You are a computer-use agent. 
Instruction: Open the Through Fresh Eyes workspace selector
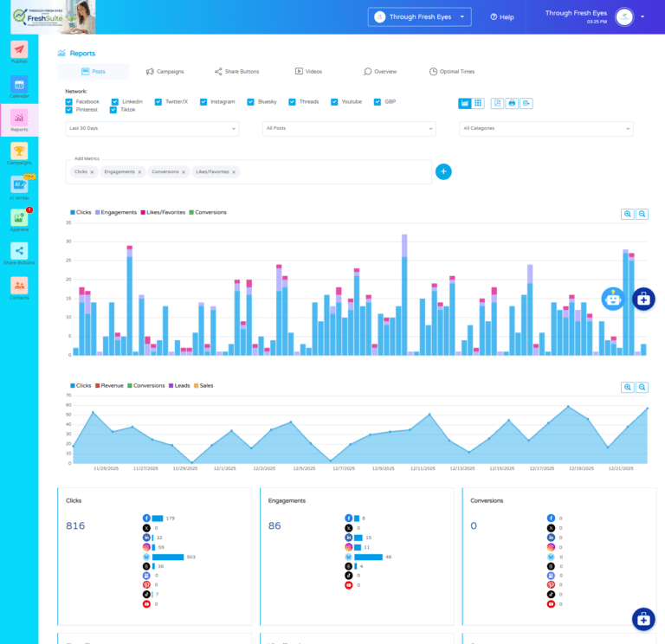(419, 17)
